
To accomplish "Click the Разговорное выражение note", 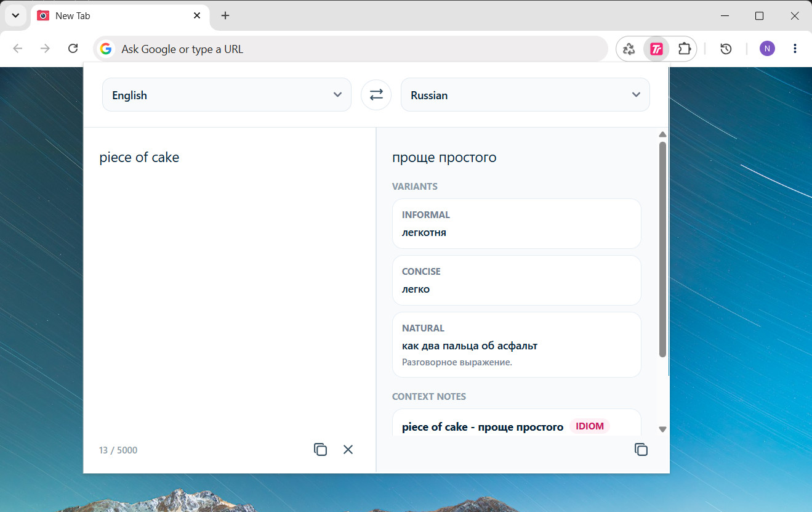I will point(457,362).
